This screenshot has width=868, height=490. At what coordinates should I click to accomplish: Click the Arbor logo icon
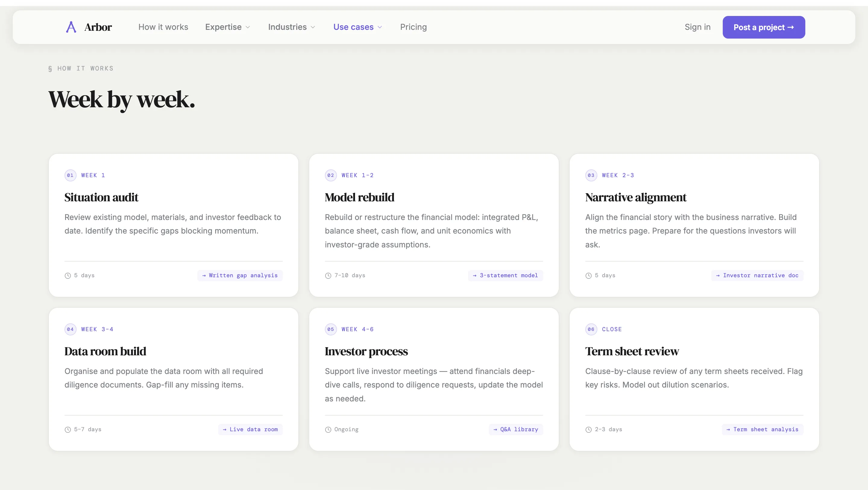(x=71, y=27)
